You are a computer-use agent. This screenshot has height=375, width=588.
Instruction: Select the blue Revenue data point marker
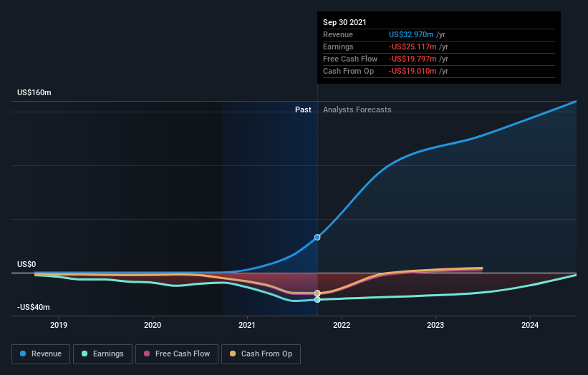pyautogui.click(x=317, y=237)
